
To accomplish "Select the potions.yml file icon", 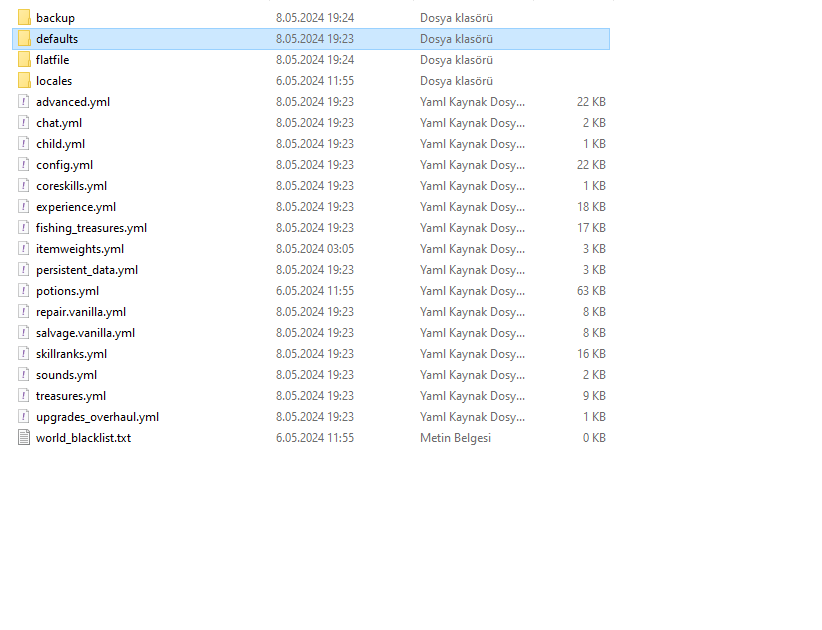I will pos(24,290).
